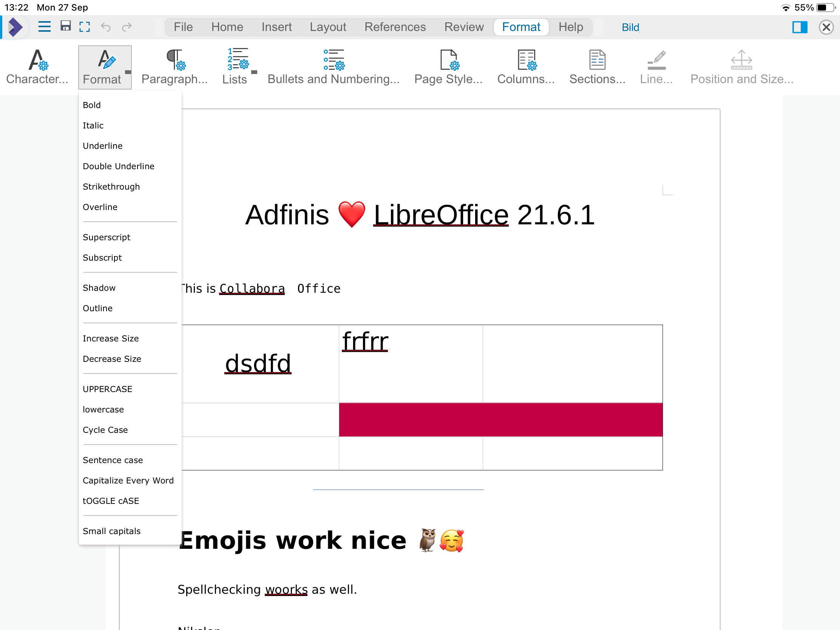Apply Italic from the Format menu
840x630 pixels.
[130, 125]
